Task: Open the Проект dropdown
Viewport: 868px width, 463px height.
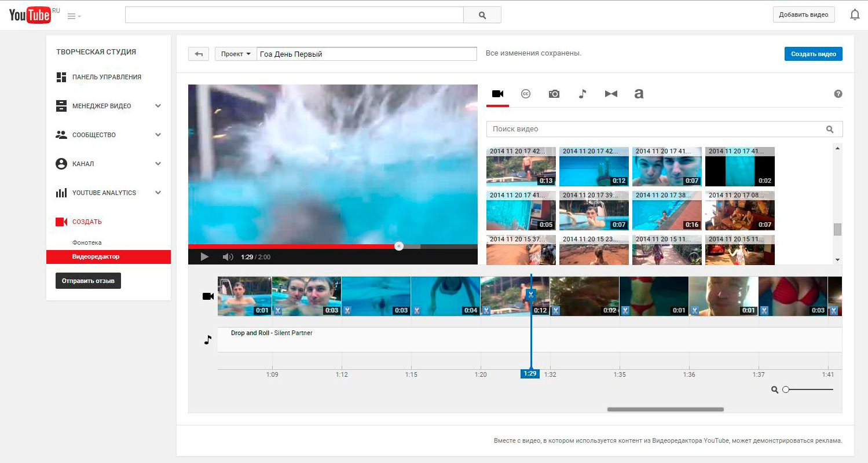Action: pos(236,54)
